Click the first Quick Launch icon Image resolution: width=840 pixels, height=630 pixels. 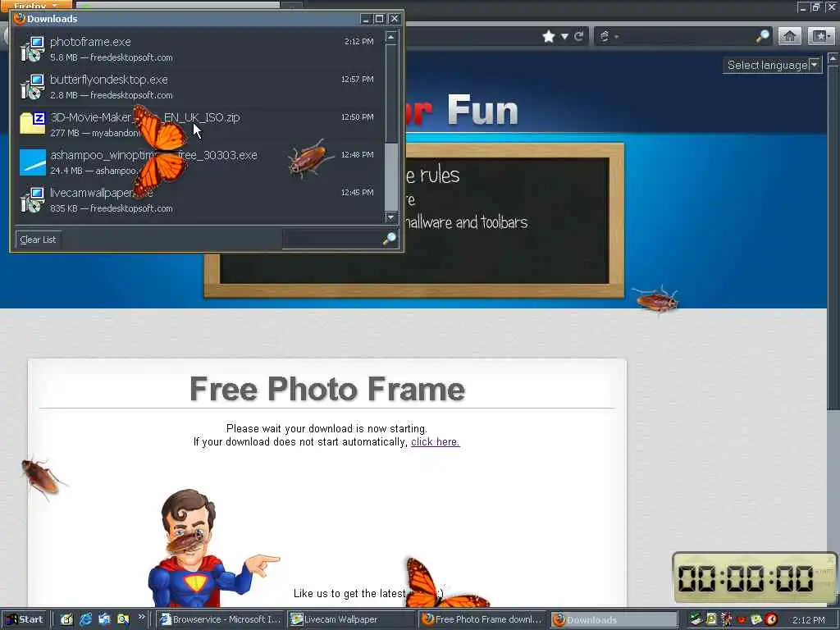[66, 620]
